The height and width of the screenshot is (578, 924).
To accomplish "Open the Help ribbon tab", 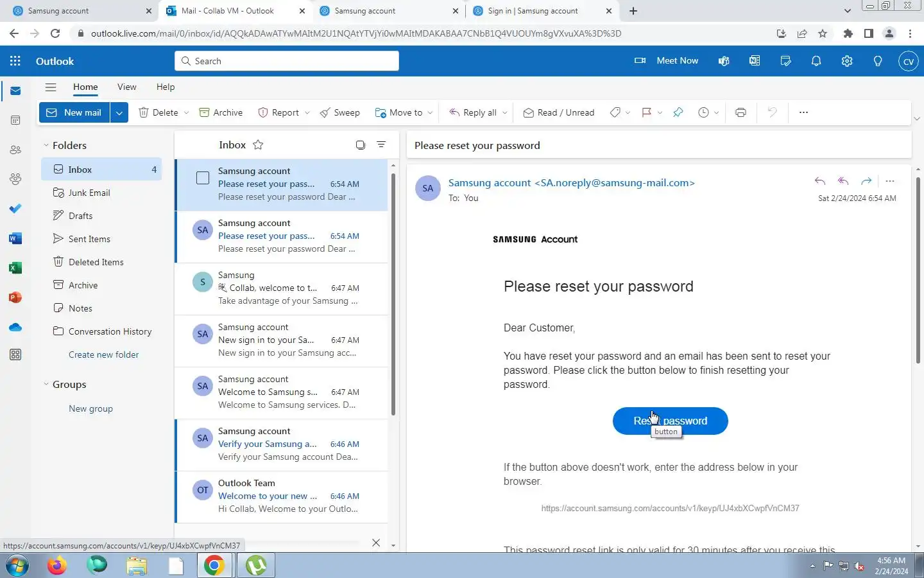I will [166, 87].
